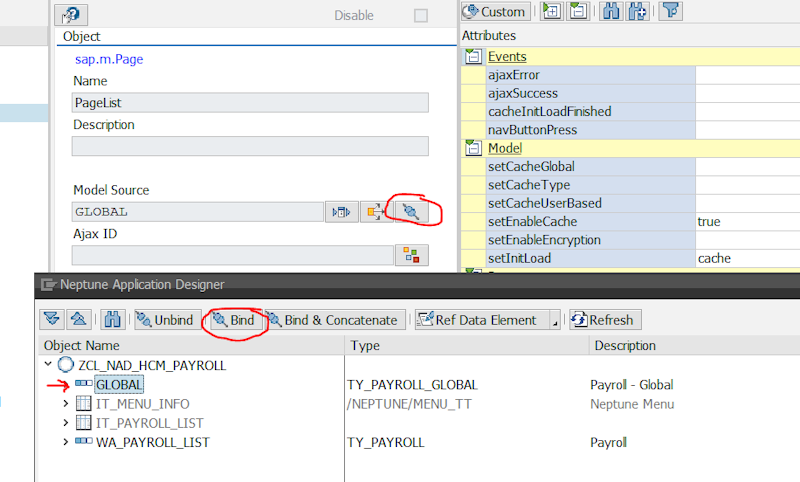Click the collapse all icon in binding dialog

76,320
